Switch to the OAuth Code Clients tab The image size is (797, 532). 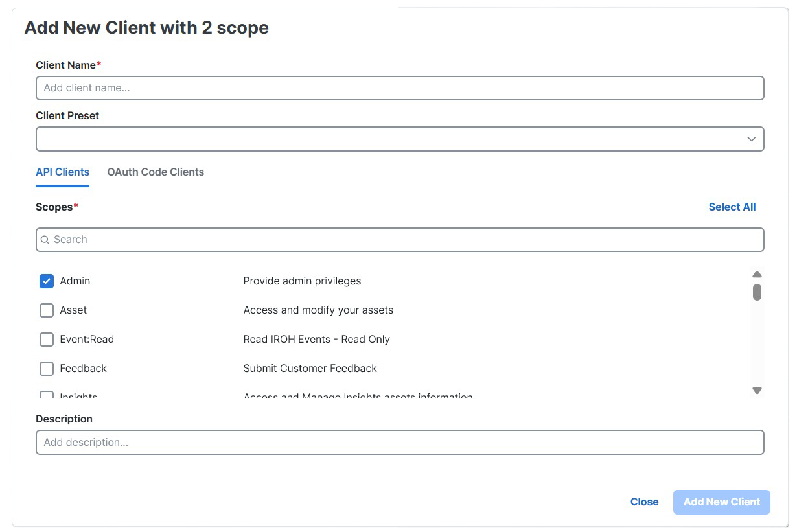(x=156, y=172)
